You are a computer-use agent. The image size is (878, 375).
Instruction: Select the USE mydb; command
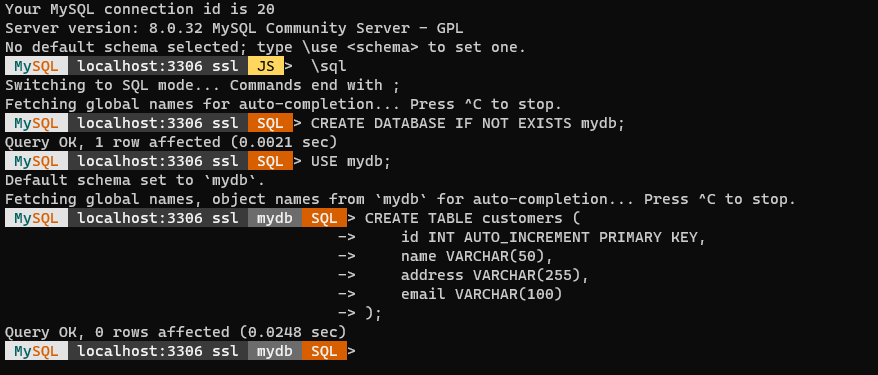point(351,161)
